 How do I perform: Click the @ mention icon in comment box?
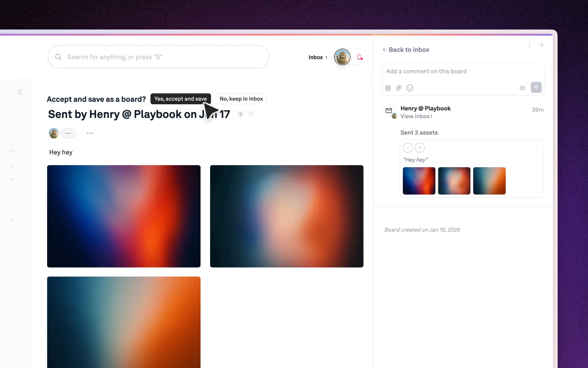click(x=388, y=88)
